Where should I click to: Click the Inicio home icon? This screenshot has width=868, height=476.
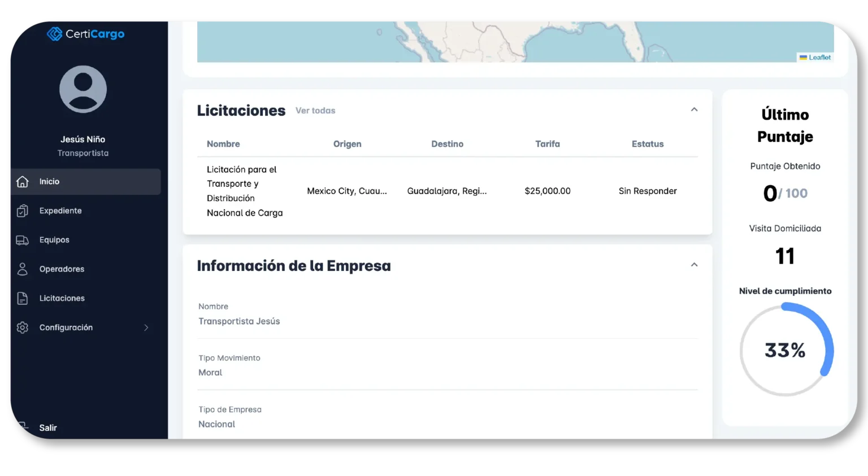click(x=23, y=182)
